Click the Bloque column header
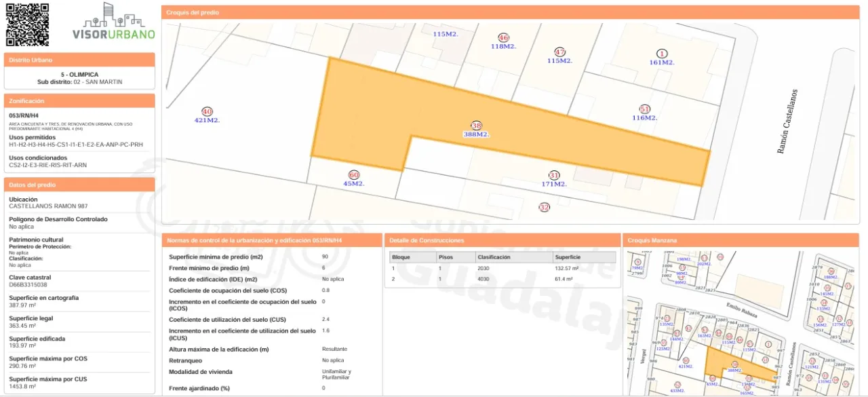This screenshot has width=868, height=397. 412,257
